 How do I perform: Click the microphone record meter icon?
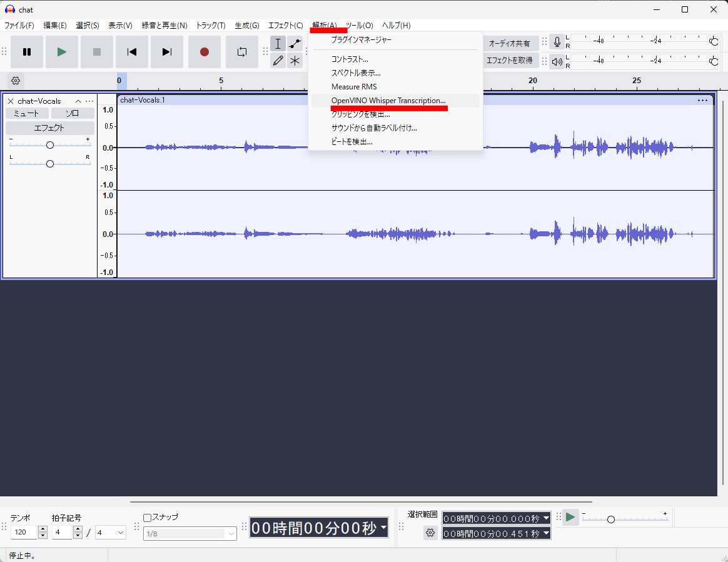click(557, 42)
